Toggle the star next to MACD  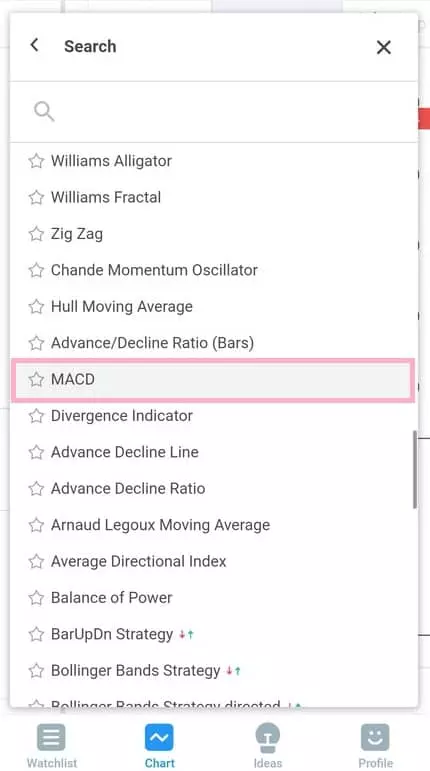coord(36,379)
